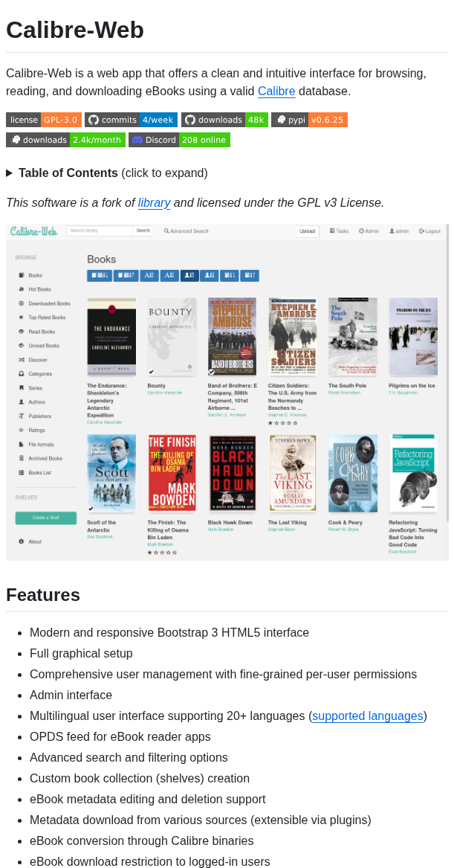Click the Downloaded Books icon in the screenshot
Screen dimensions: 454x868
[x=22, y=303]
